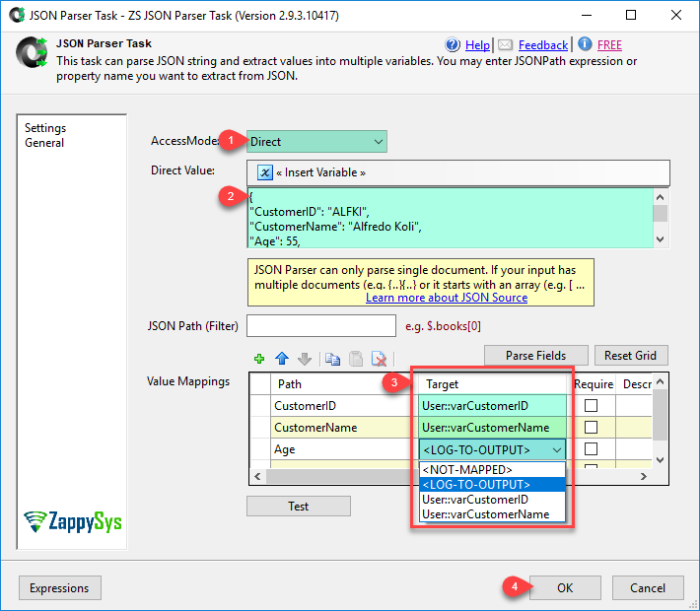Click the blue question mark Help icon
The image size is (700, 611).
[x=453, y=44]
